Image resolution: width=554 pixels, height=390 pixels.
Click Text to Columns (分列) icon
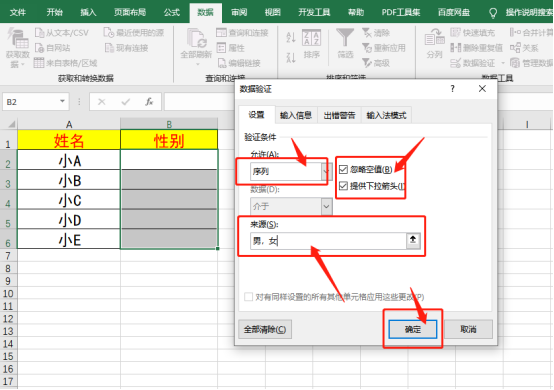(x=435, y=38)
